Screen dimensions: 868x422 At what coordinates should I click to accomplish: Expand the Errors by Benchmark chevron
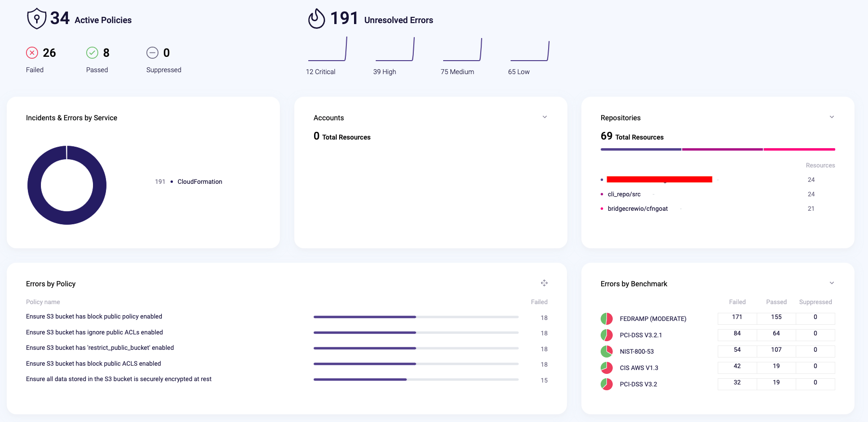(832, 283)
